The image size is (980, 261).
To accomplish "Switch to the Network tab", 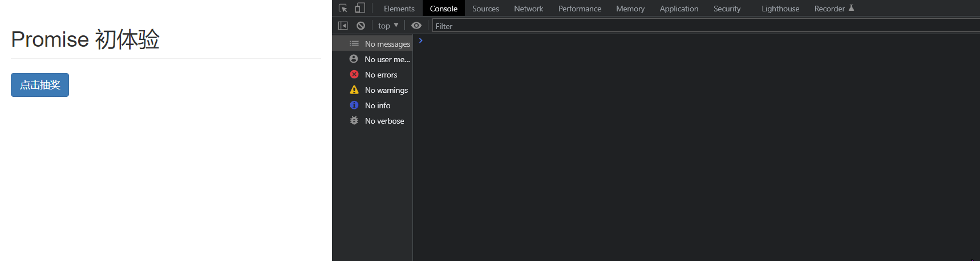I will (528, 9).
